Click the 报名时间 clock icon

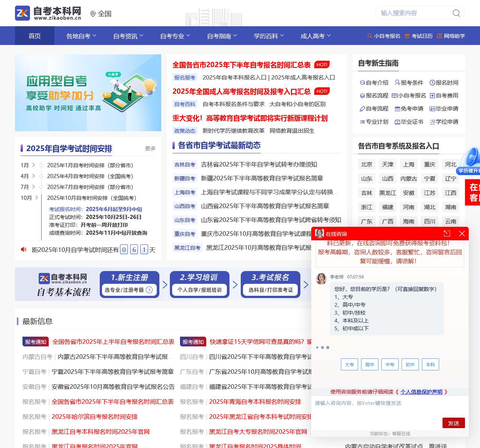432,83
